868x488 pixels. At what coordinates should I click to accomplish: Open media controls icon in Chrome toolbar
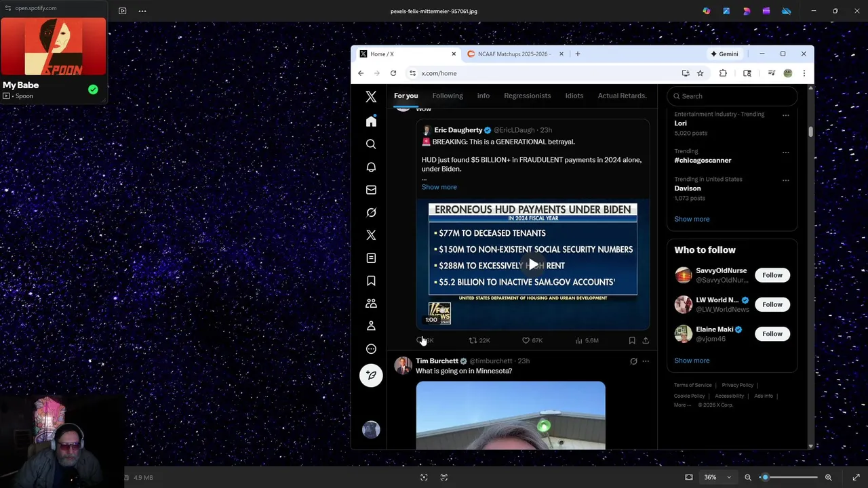(x=771, y=73)
